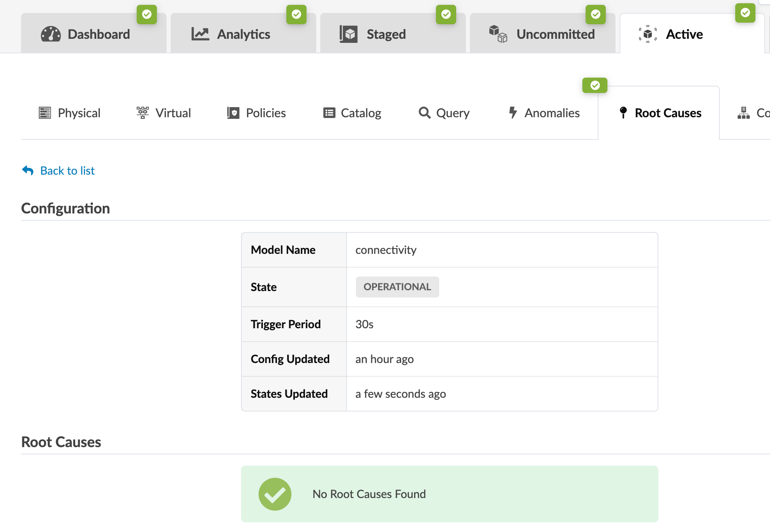Click the Physical server rack icon

tap(45, 113)
